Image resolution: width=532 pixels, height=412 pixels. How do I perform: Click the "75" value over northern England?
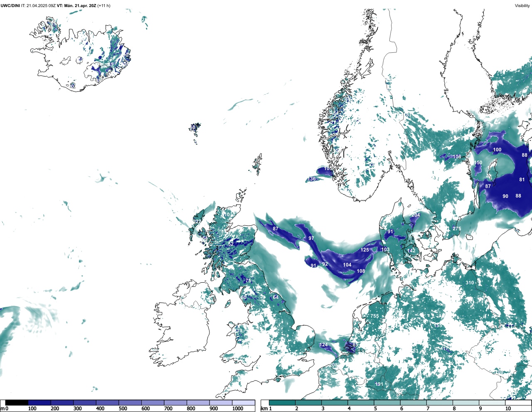(x=248, y=281)
